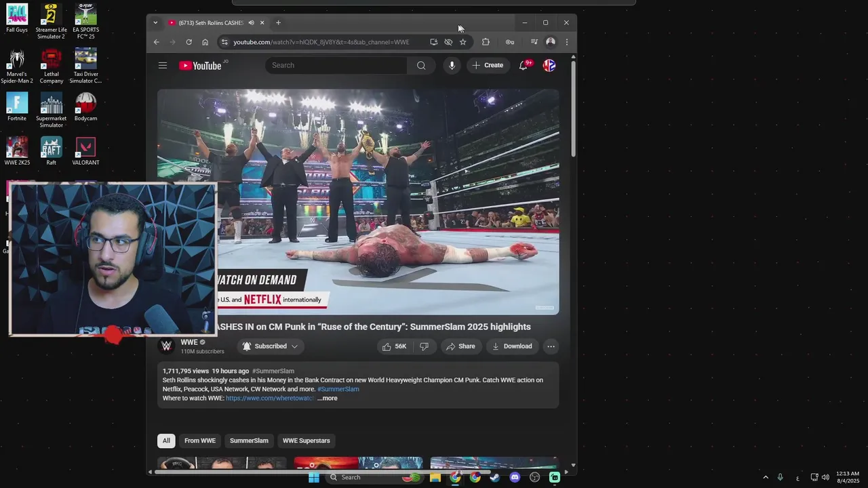Open Chrome three-dot menu
The image size is (868, 488).
(x=567, y=42)
